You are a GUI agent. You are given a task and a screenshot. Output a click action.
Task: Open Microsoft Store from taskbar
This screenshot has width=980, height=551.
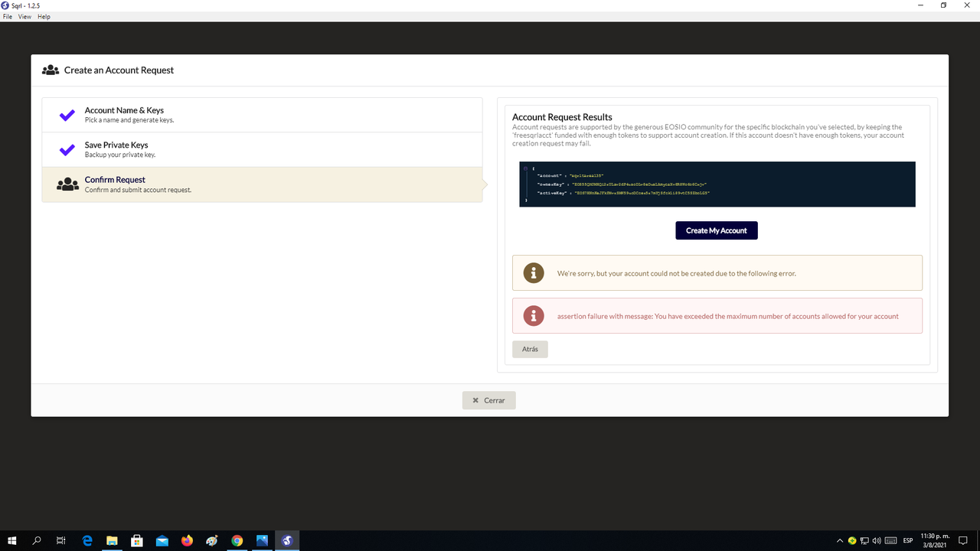pyautogui.click(x=137, y=540)
